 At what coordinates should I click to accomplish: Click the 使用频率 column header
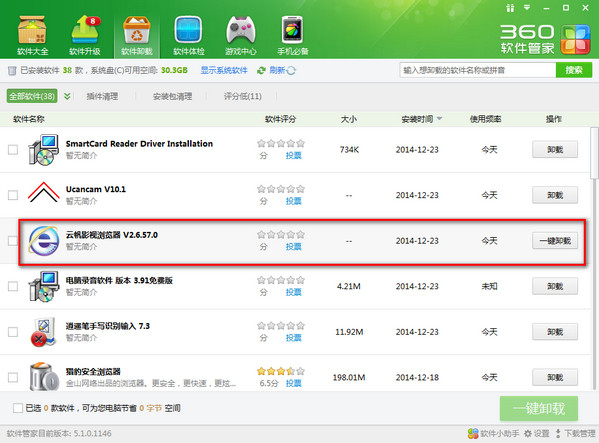pos(485,119)
